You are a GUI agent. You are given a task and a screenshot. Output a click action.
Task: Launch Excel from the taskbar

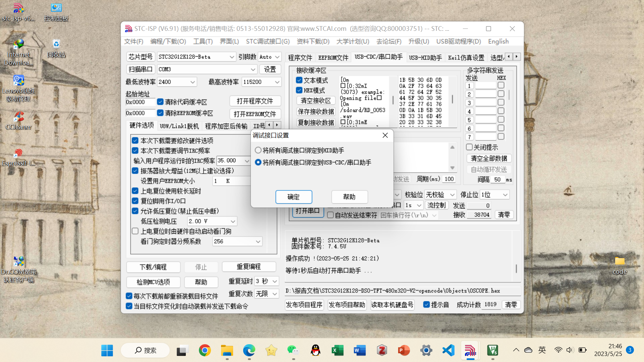(x=338, y=350)
